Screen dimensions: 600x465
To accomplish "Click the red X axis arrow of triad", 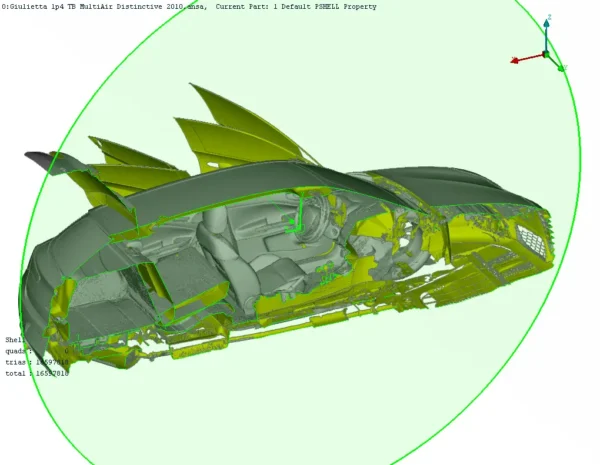I will point(527,58).
